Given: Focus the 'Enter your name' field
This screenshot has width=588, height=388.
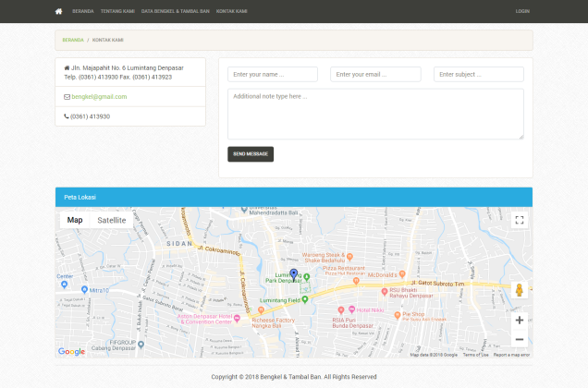Looking at the screenshot, I should [x=273, y=74].
